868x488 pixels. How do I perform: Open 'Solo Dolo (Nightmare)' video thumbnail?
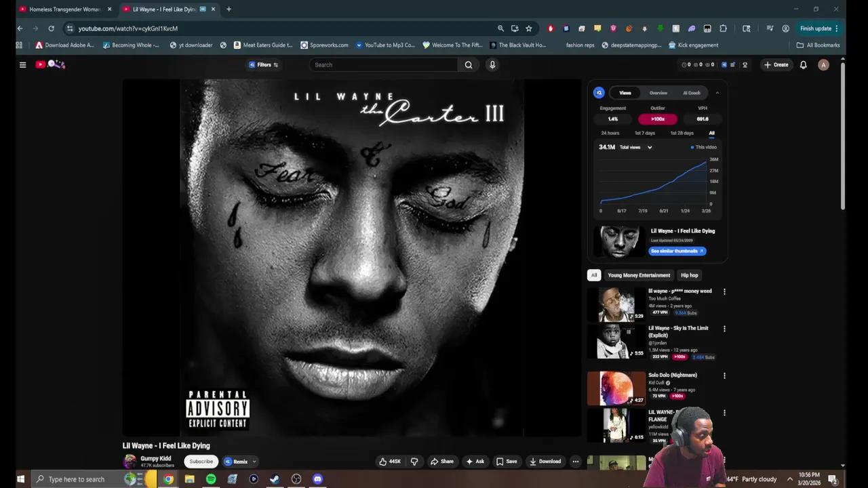point(616,388)
